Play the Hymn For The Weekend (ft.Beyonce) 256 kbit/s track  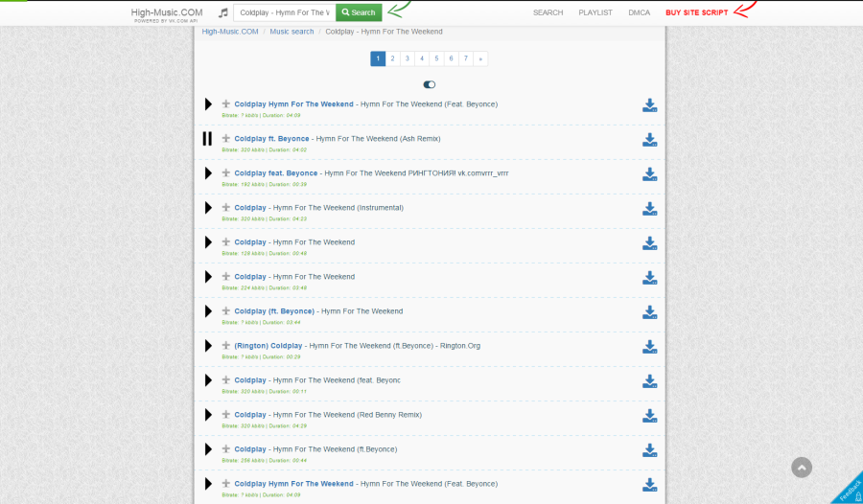point(208,449)
